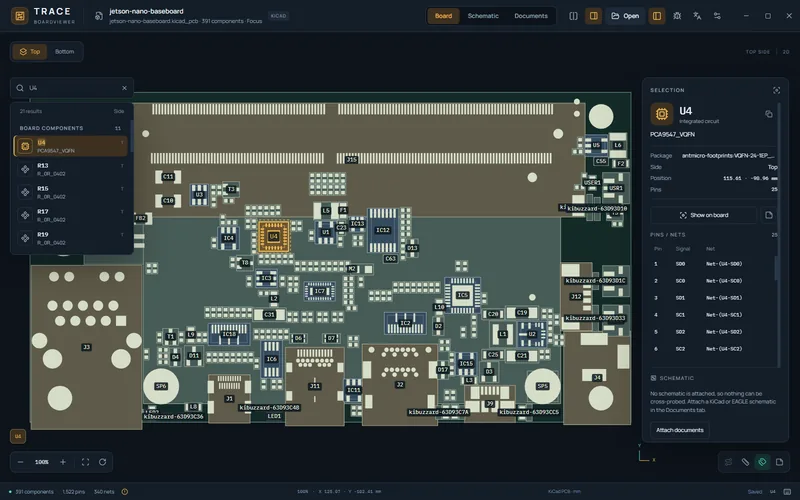
Task: Open the language translate icon
Action: pyautogui.click(x=697, y=16)
